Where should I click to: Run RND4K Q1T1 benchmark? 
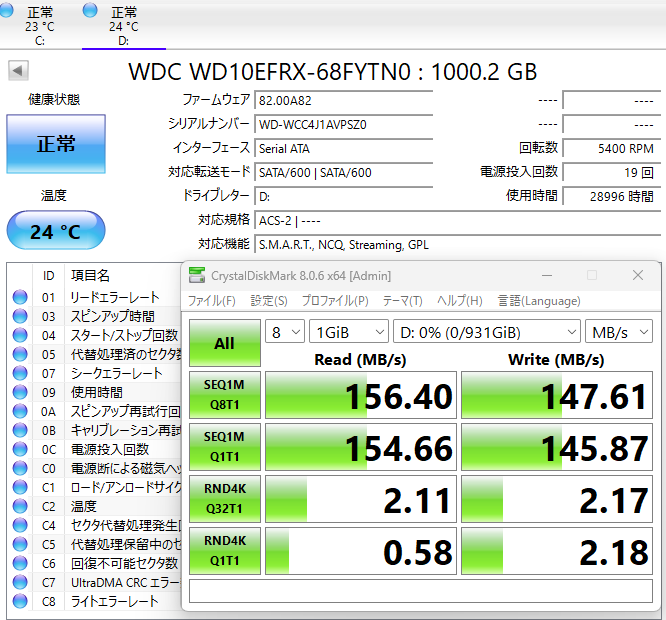click(x=225, y=551)
